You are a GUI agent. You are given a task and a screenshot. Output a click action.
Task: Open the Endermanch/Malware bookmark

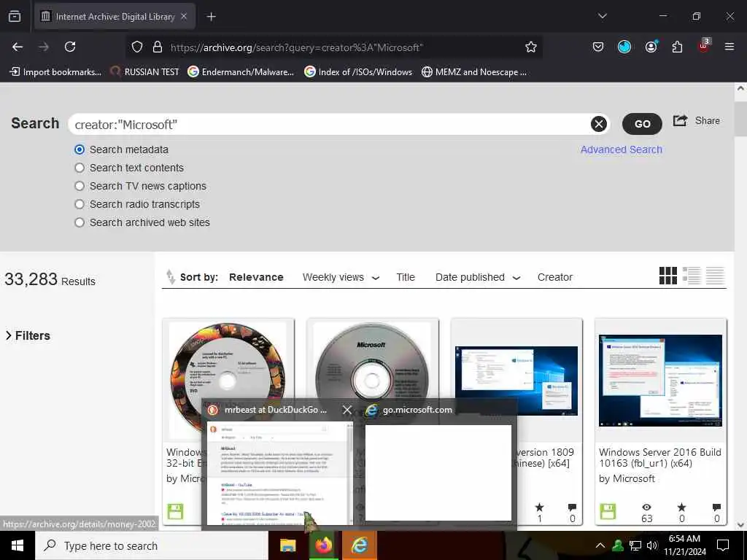point(241,72)
